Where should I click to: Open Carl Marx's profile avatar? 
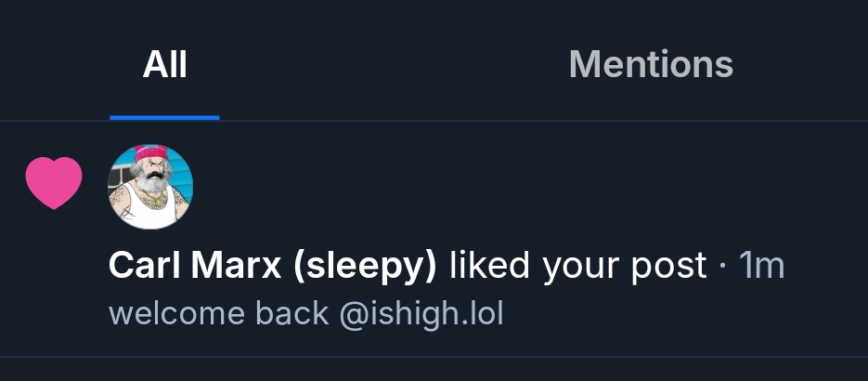(x=150, y=187)
